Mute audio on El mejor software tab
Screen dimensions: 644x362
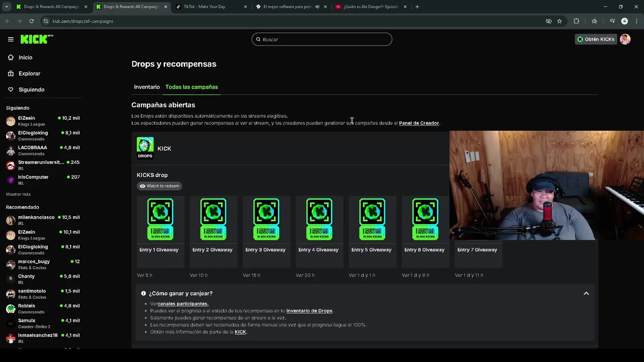tap(317, 7)
